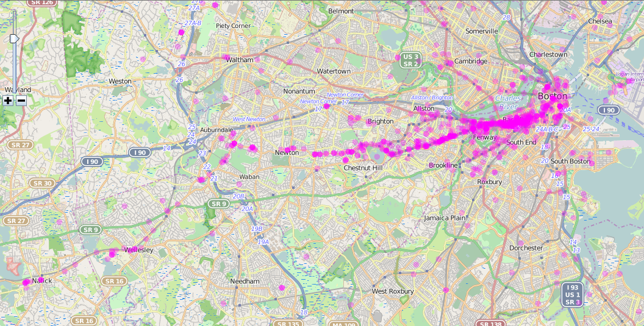Click the Charlestown label

coord(548,55)
